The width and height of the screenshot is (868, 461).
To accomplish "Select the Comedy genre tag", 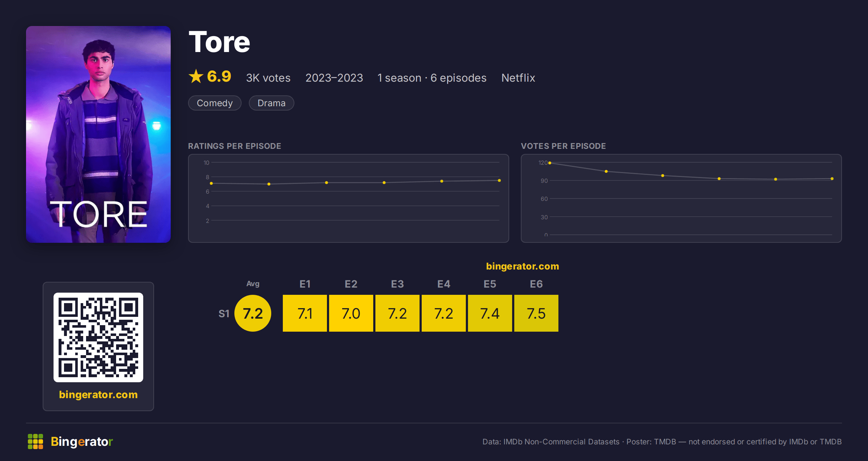I will pos(215,103).
